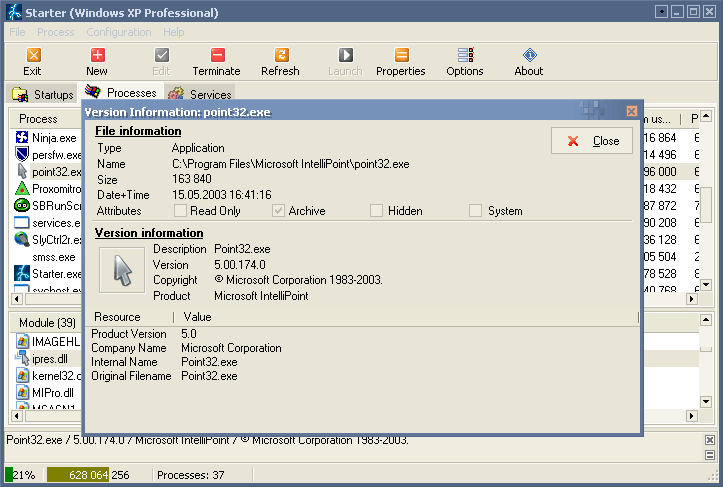Click the persfw.exe shield icon
The height and width of the screenshot is (487, 723).
pos(22,154)
